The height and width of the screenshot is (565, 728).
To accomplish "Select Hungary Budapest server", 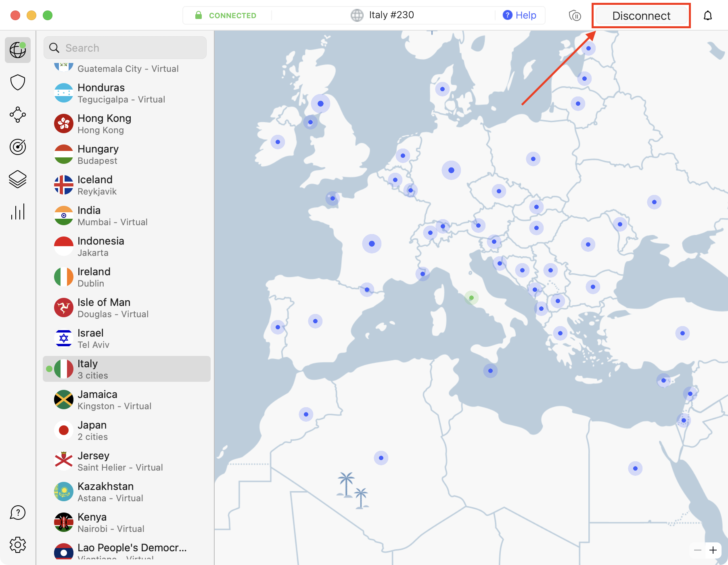I will 127,154.
